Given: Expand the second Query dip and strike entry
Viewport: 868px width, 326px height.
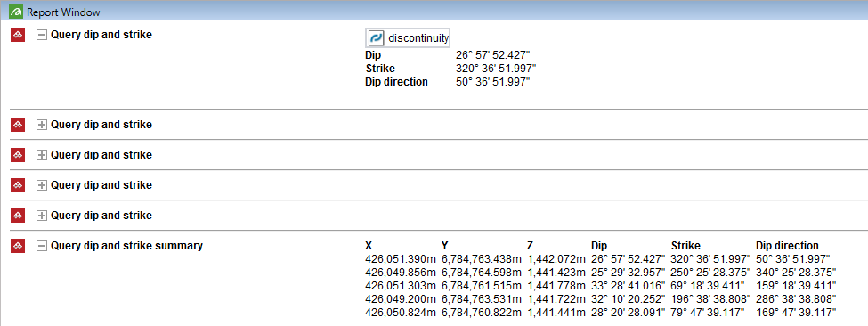Looking at the screenshot, I should (41, 125).
